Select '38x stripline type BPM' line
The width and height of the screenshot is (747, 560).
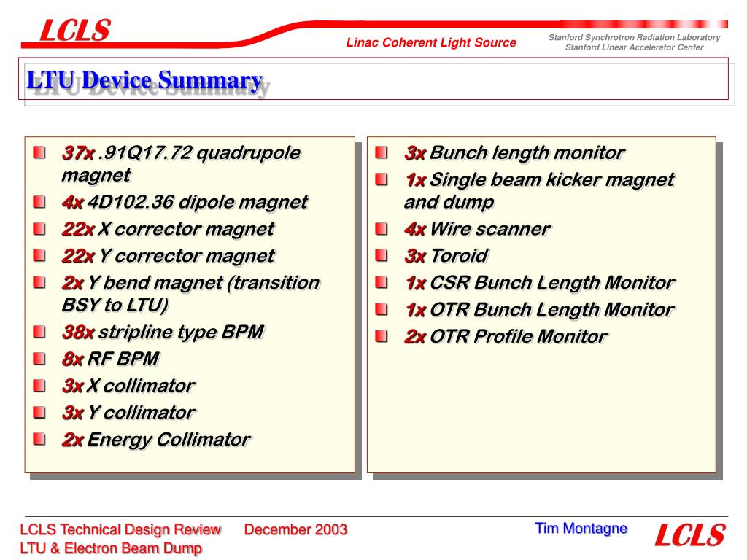[x=163, y=332]
